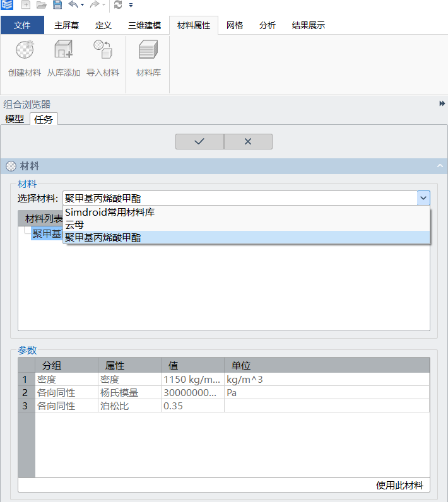Click the 材料 section header icon
The image size is (448, 502).
(x=11, y=166)
